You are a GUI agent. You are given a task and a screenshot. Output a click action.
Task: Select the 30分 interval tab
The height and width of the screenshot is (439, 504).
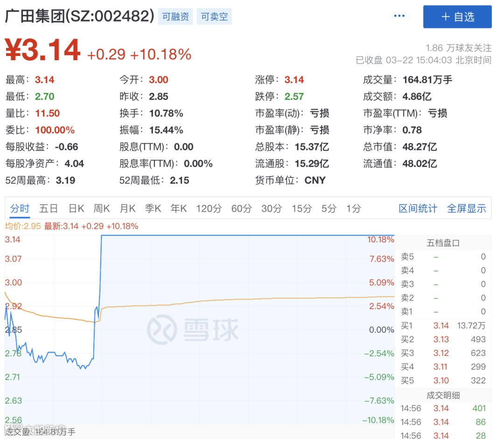[x=271, y=208]
